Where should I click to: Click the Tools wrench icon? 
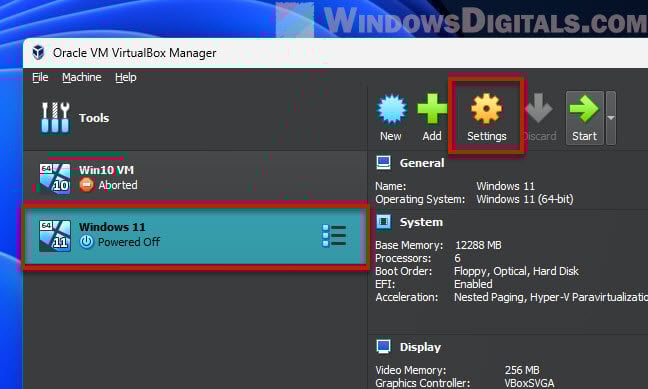[x=55, y=118]
